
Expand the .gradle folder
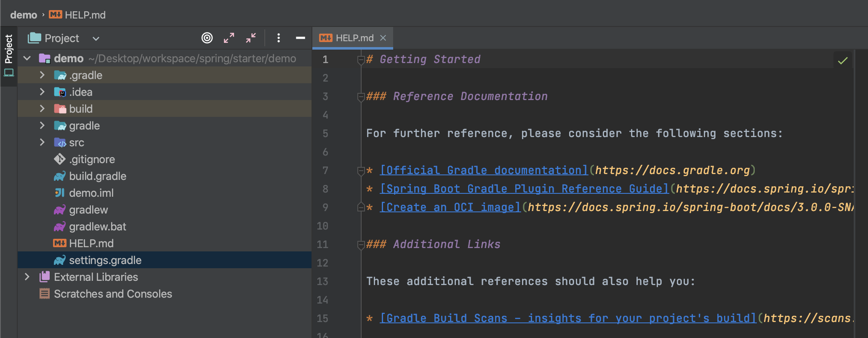pos(42,75)
